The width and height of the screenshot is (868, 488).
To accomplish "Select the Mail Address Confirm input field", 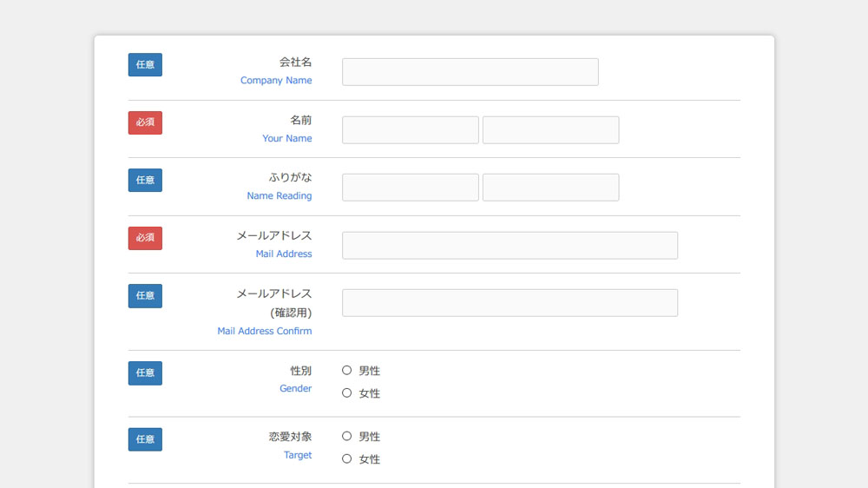I will pyautogui.click(x=510, y=303).
